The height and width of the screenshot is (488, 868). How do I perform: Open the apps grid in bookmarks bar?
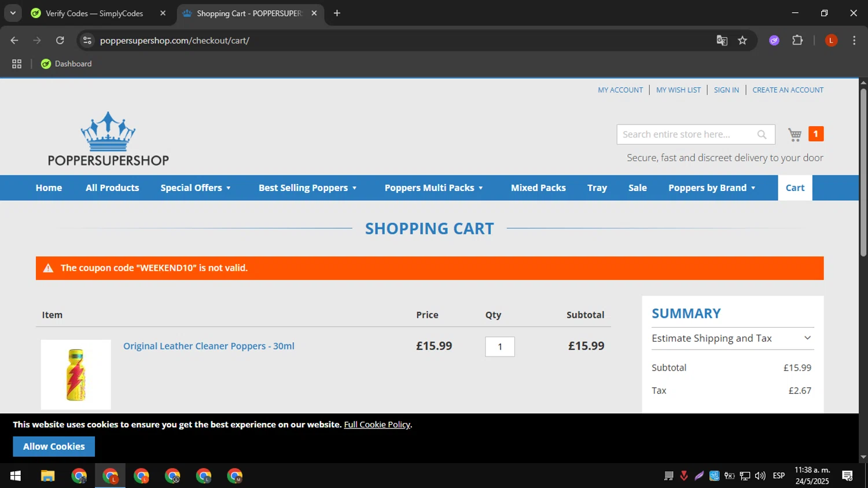pos(17,64)
